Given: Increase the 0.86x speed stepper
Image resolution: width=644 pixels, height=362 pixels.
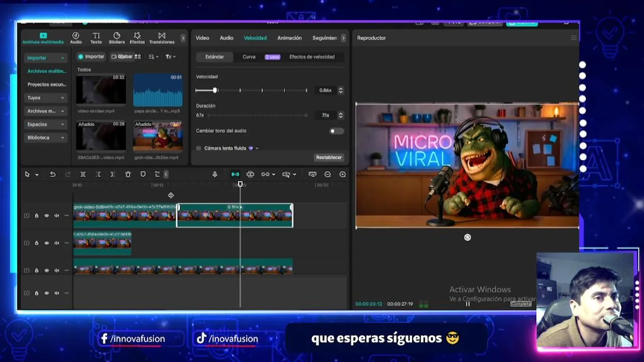Looking at the screenshot, I should (x=341, y=88).
